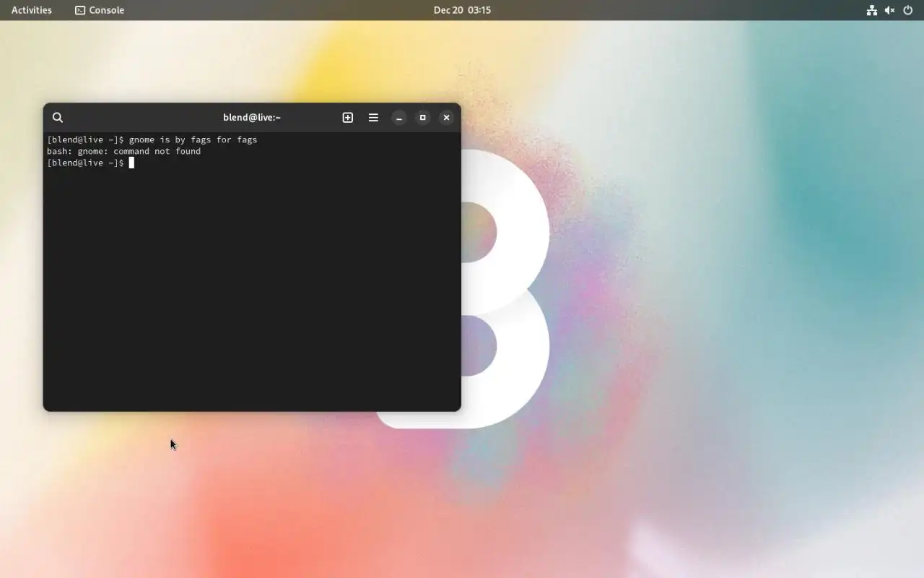Screen dimensions: 924x578
Task: Open the Console hamburger menu
Action: (373, 118)
